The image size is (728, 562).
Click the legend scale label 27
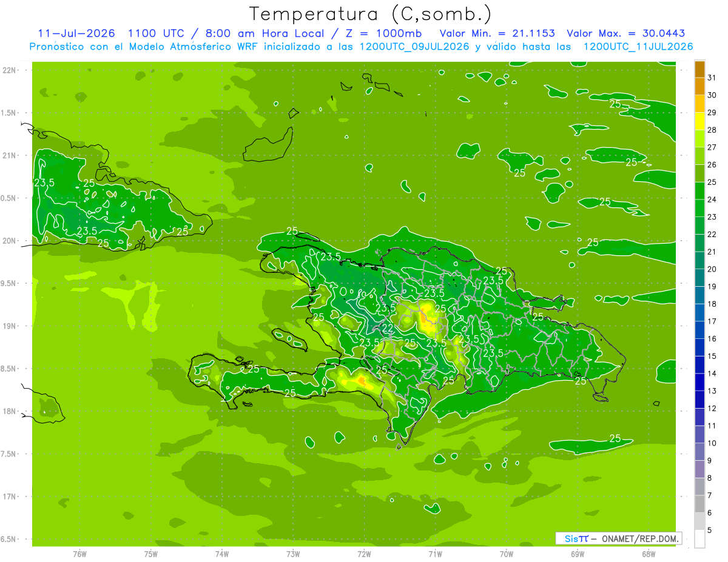pos(712,147)
